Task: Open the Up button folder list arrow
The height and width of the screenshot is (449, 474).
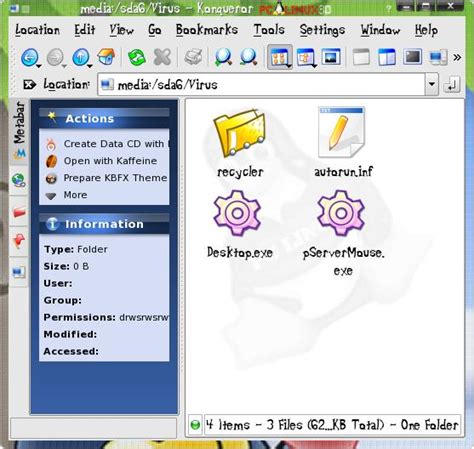Action: click(90, 66)
